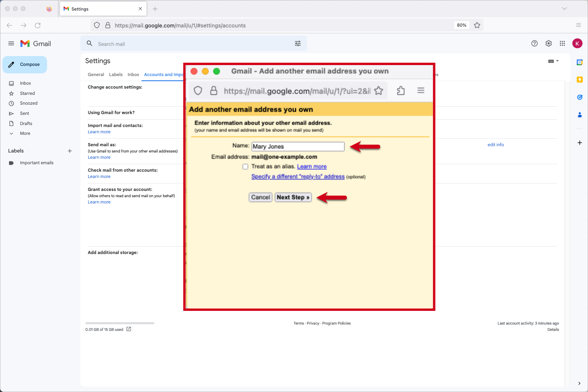The width and height of the screenshot is (588, 392).
Task: Adjust the 80% zoom indicator
Action: click(462, 25)
